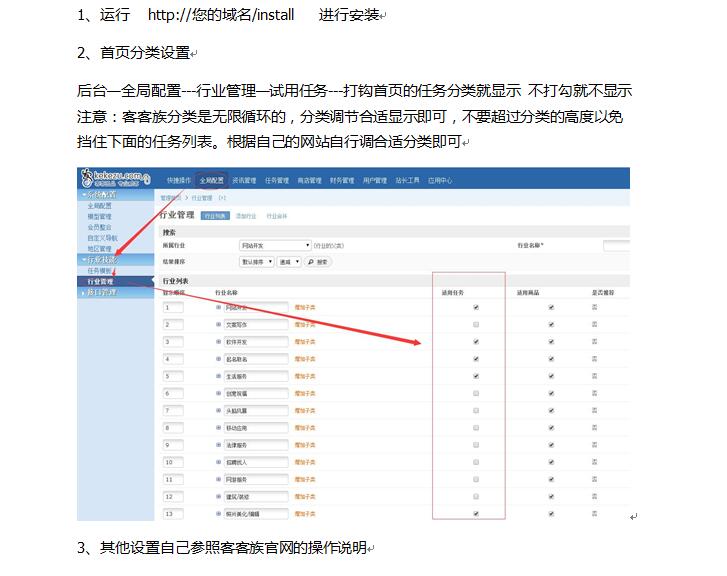Viewport: 727px width, 576px height.
Task: Expand sub-categories icon in row 12
Action: 218,496
